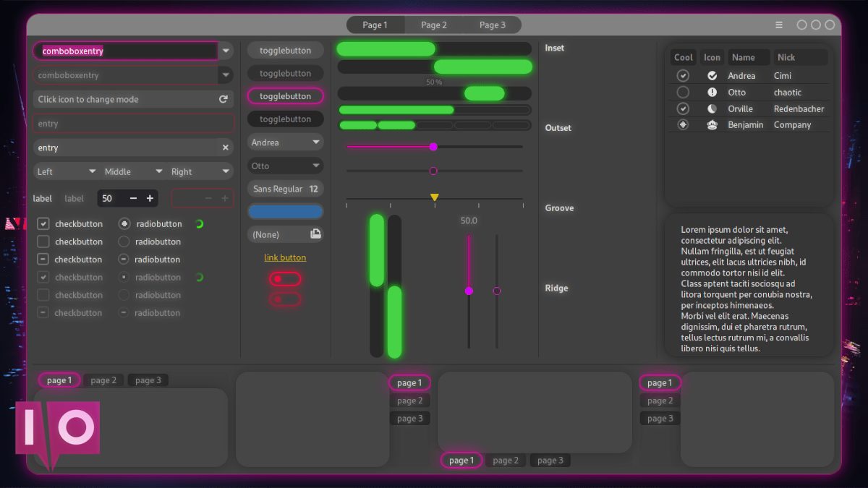This screenshot has height=488, width=868.
Task: Click the refresh icon in the mode entry
Action: click(224, 99)
